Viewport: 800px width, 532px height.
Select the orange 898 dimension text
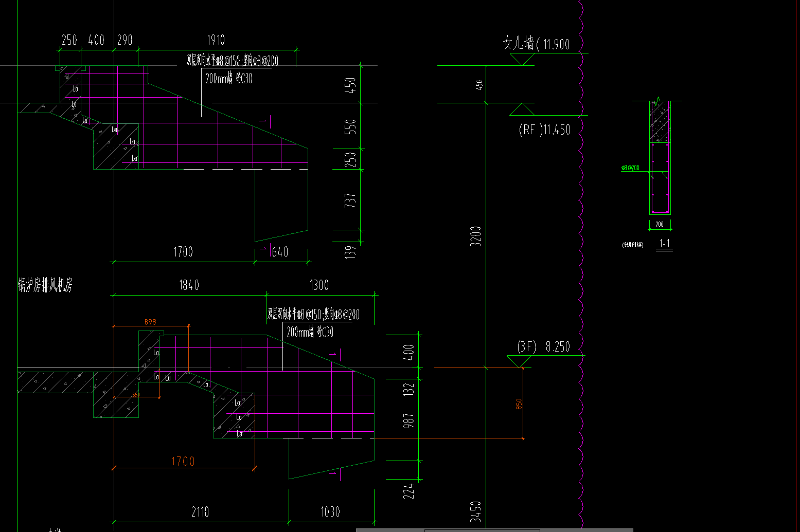pyautogui.click(x=150, y=322)
